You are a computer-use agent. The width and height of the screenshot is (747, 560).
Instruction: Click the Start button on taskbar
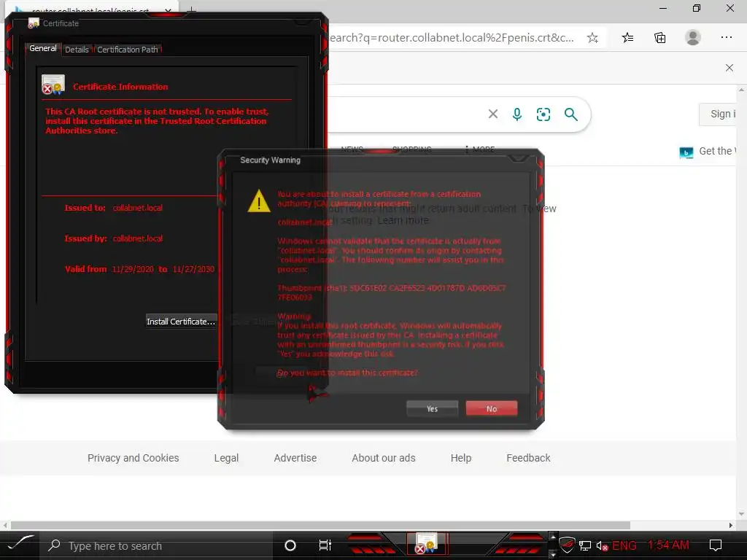(x=20, y=545)
